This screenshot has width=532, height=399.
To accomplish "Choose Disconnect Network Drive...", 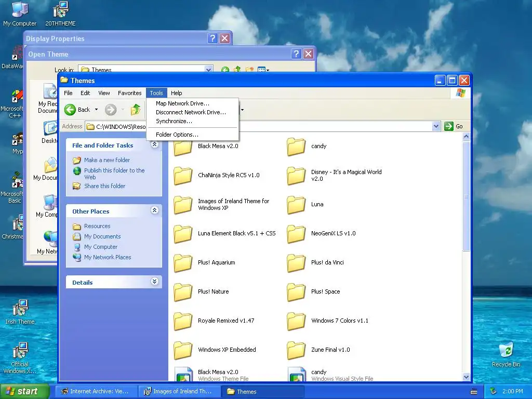I will point(192,112).
